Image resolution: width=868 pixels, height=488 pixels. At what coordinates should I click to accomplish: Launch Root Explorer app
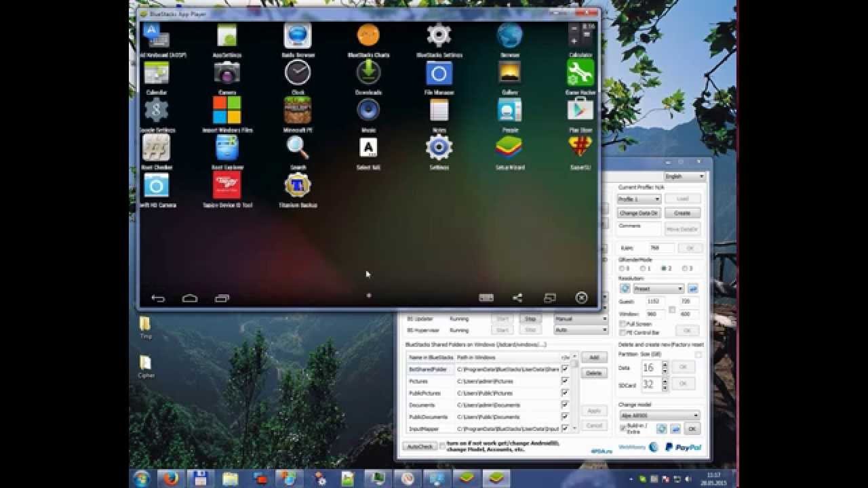coord(227,147)
